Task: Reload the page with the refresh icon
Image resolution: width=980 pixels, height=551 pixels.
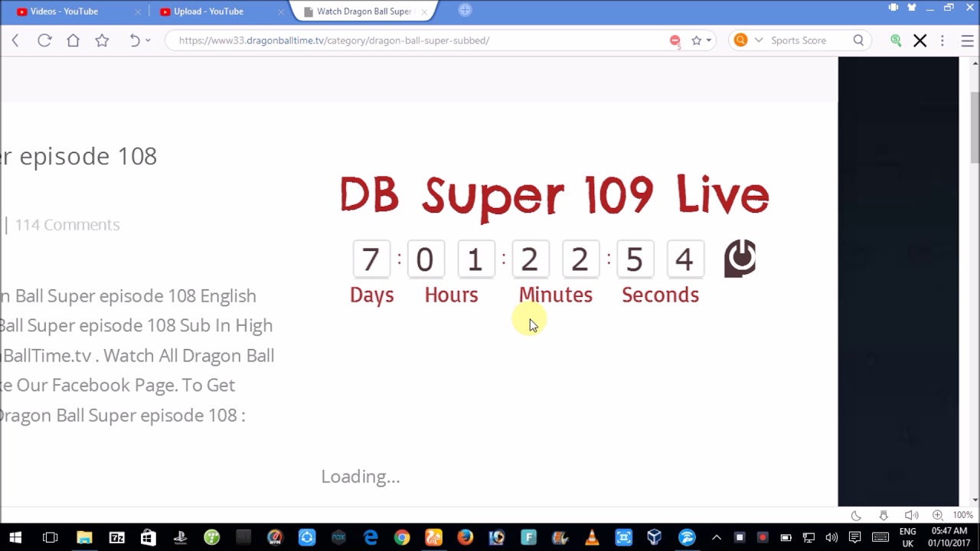Action: (x=44, y=41)
